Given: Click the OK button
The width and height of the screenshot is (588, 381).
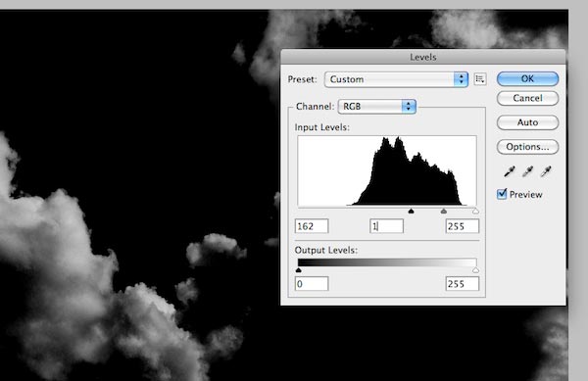Looking at the screenshot, I should click(527, 78).
